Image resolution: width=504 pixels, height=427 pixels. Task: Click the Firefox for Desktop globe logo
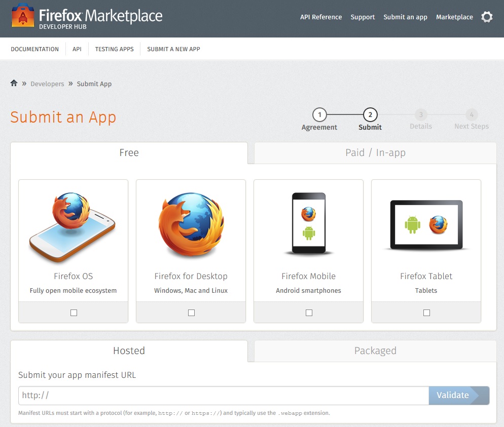click(191, 225)
